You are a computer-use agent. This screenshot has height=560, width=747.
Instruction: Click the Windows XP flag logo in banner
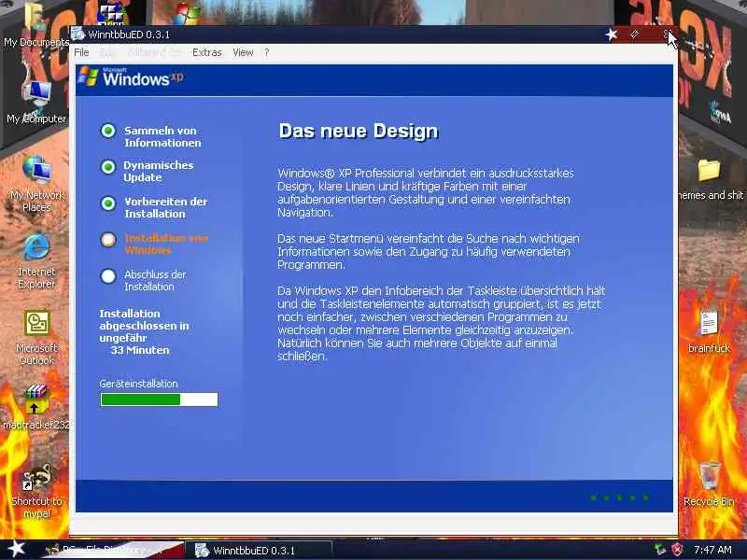89,77
